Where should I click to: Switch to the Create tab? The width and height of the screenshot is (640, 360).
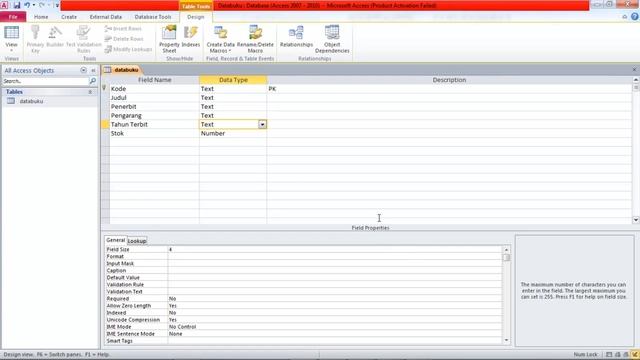pyautogui.click(x=69, y=17)
